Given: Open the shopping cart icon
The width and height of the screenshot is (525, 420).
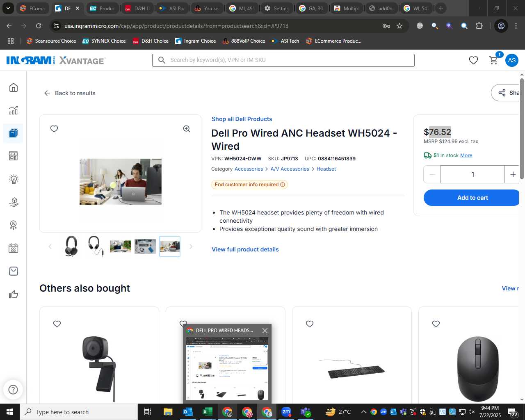Looking at the screenshot, I should point(494,60).
